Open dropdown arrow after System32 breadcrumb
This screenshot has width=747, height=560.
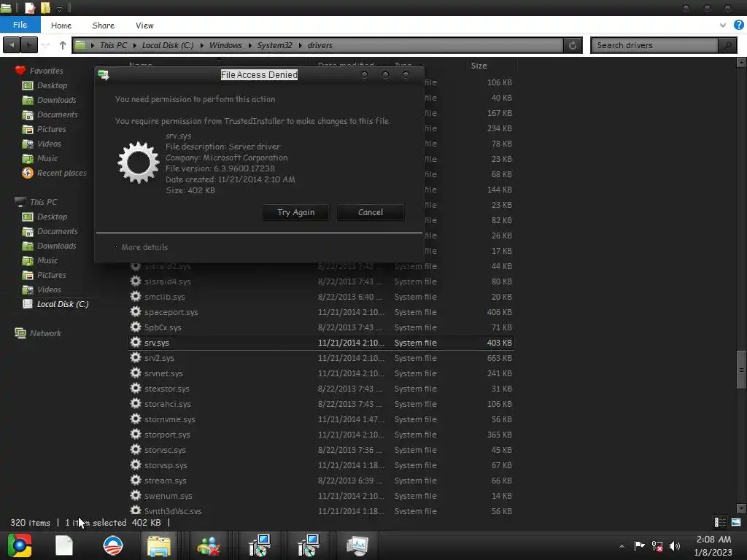click(300, 46)
